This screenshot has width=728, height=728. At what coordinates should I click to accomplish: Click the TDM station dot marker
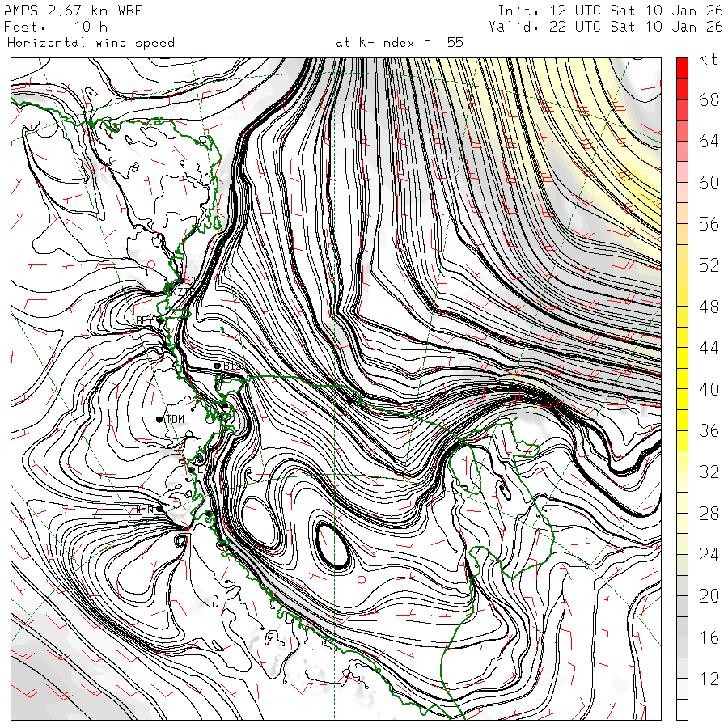[x=159, y=419]
